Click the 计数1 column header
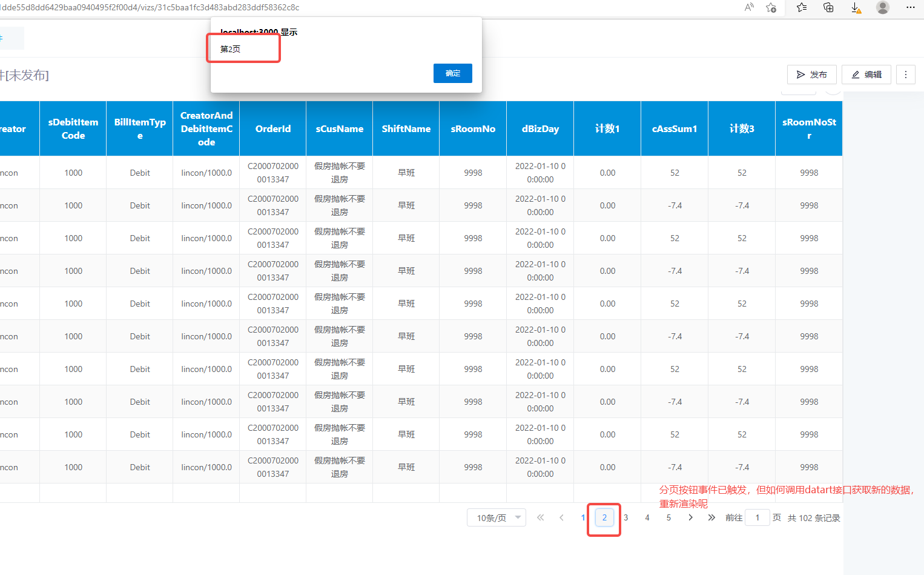This screenshot has height=575, width=924. tap(607, 128)
